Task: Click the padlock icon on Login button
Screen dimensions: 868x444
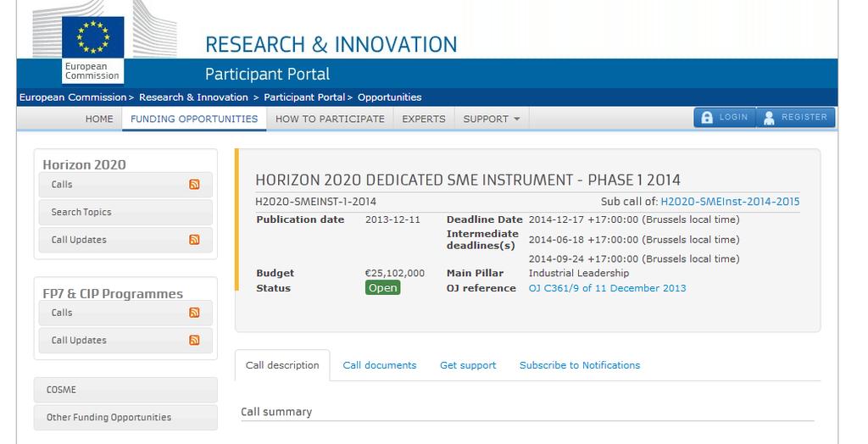Action: click(707, 118)
